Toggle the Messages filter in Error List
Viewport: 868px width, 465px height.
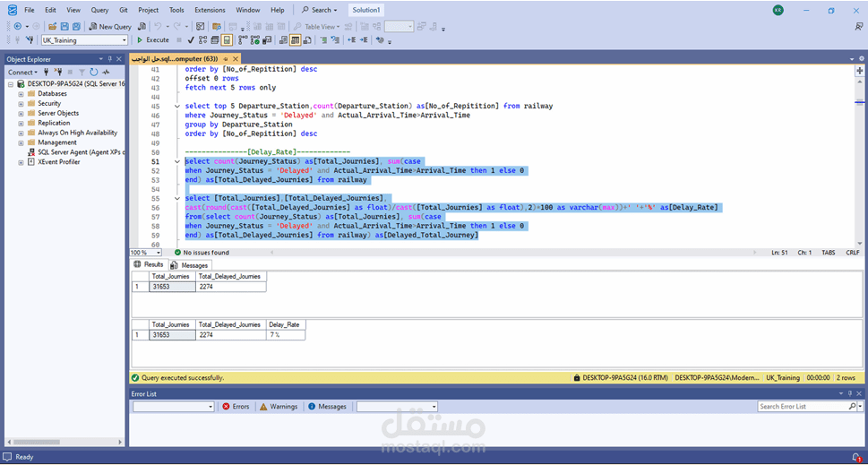pyautogui.click(x=327, y=407)
